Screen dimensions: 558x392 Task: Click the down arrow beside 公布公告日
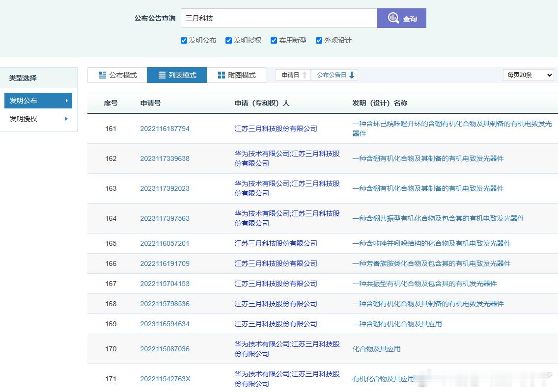[x=352, y=75]
